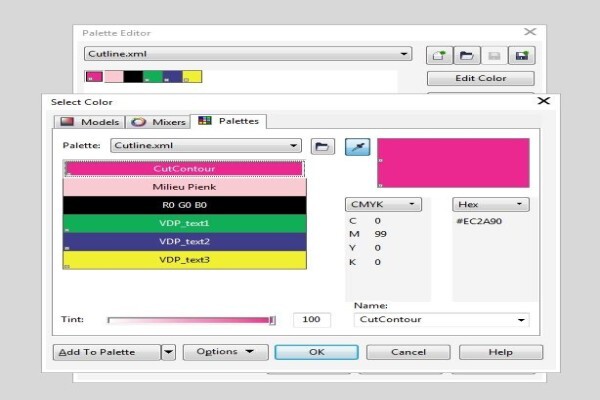Screen dimensions: 600x400
Task: Click the magenta swatch in Palette Editor strip
Action: pos(95,77)
